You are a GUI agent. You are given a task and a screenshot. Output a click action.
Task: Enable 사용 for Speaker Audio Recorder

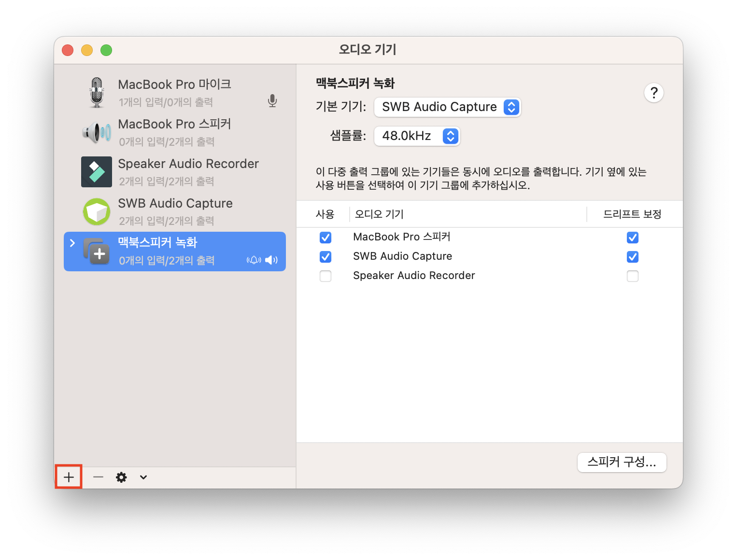tap(326, 276)
